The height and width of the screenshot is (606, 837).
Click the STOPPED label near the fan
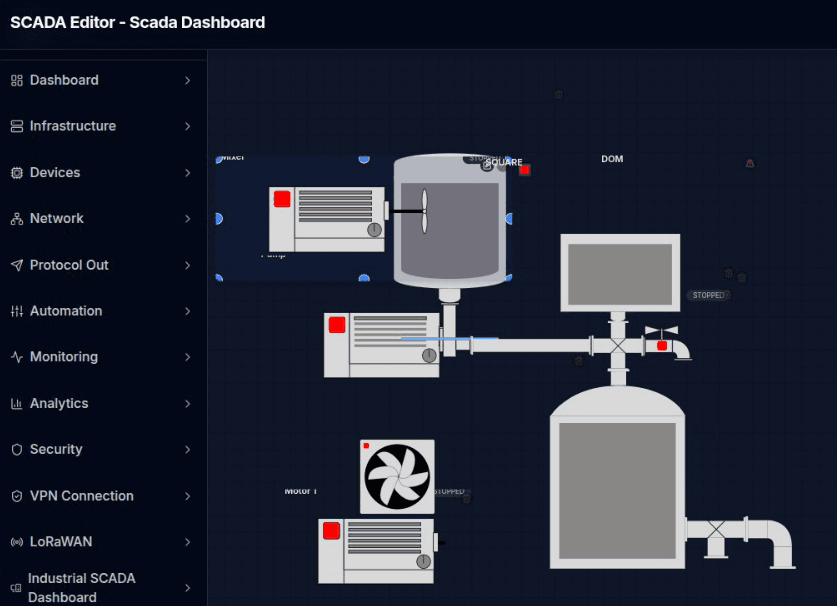coord(450,491)
